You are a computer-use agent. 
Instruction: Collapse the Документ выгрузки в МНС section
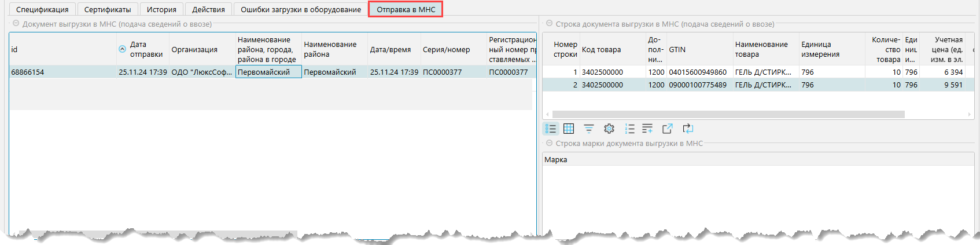click(x=15, y=24)
